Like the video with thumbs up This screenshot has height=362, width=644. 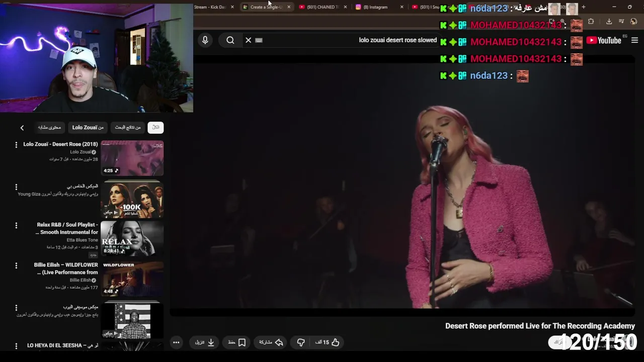[328, 342]
